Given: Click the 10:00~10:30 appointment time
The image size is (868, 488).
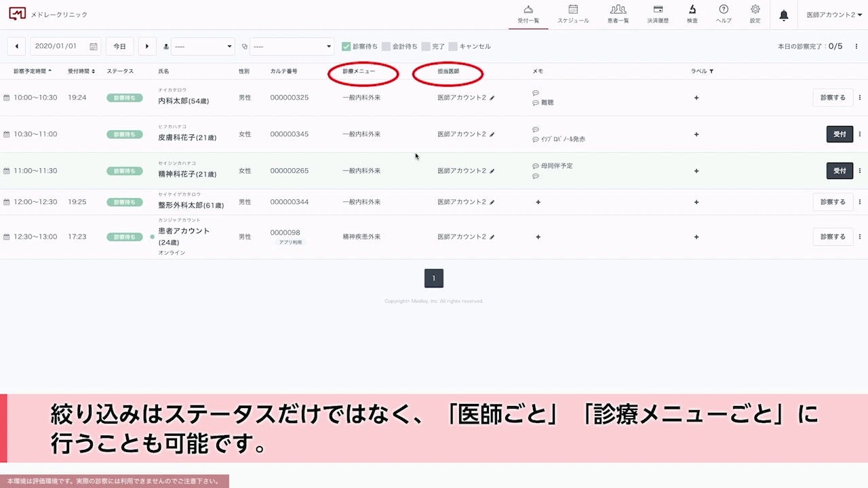Looking at the screenshot, I should pyautogui.click(x=35, y=98).
